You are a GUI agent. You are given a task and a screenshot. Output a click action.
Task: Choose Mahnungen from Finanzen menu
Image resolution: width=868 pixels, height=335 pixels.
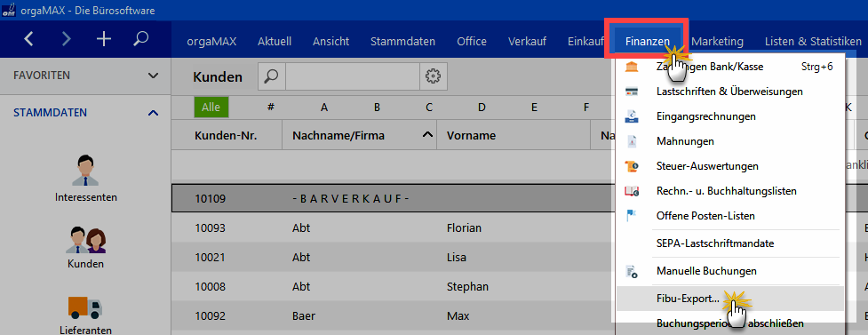[729, 141]
